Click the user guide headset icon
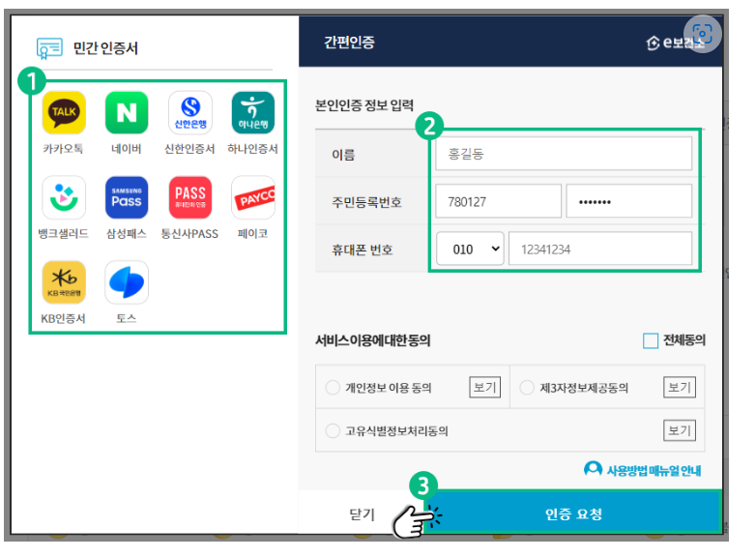756x558 pixels. [593, 469]
